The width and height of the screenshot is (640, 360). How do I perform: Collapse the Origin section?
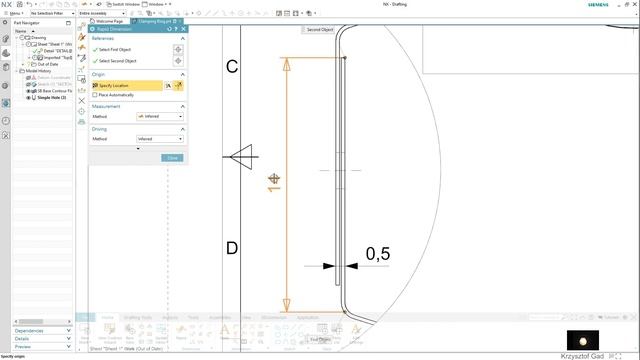[182, 74]
